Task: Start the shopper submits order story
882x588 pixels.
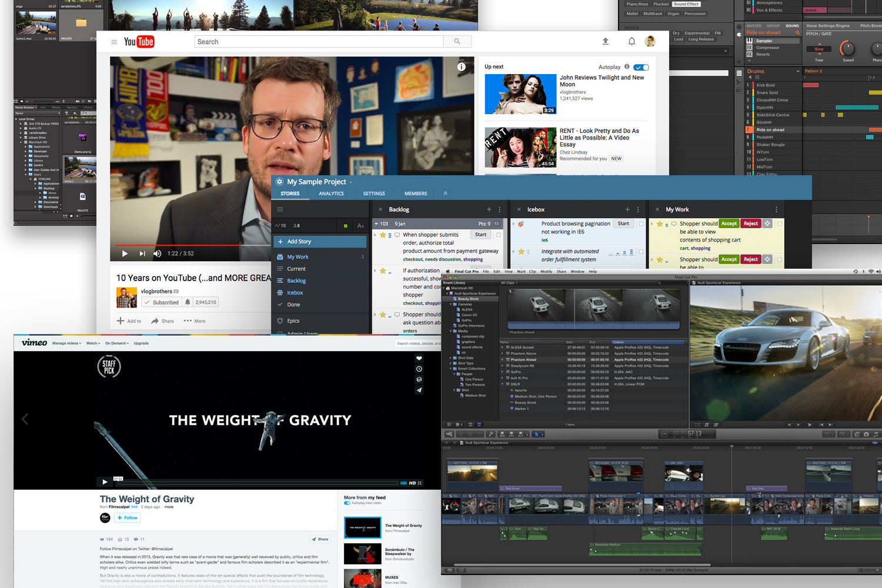Action: click(x=481, y=235)
